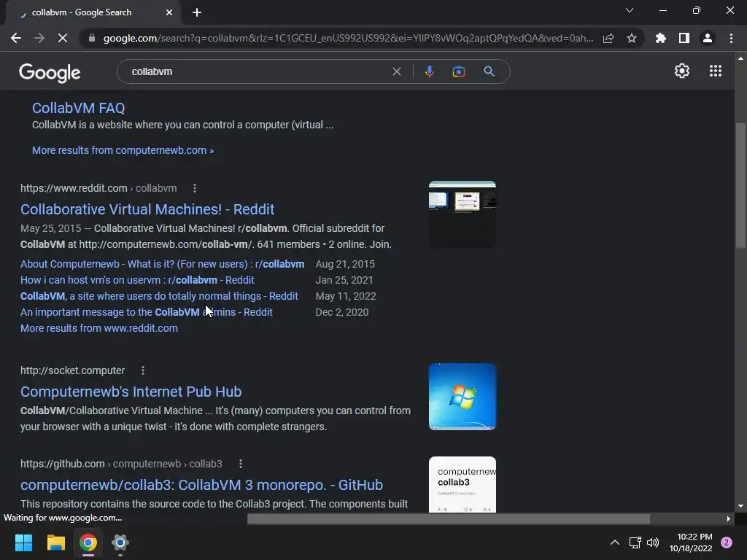Image resolution: width=747 pixels, height=560 pixels.
Task: Click the https://github.com breadcrumb URL
Action: click(63, 464)
